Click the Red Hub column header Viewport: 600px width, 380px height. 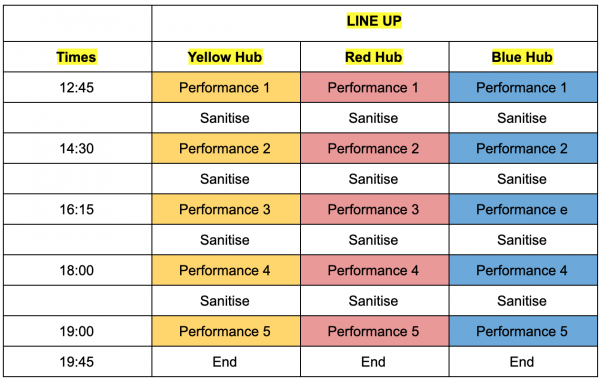coord(374,57)
